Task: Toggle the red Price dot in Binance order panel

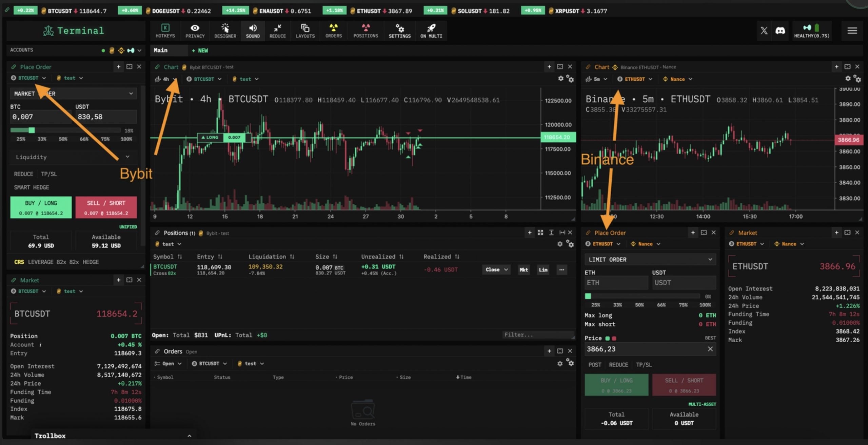Action: click(613, 338)
